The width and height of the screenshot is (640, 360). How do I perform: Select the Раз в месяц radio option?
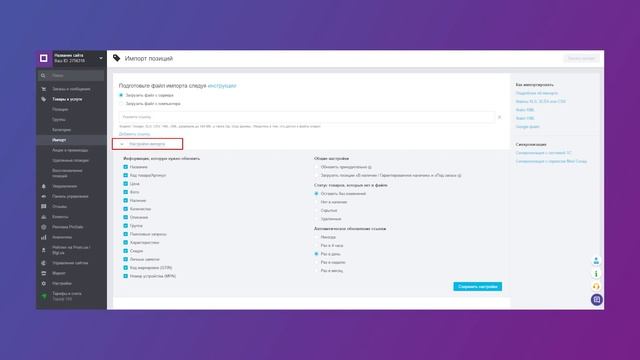tap(316, 271)
